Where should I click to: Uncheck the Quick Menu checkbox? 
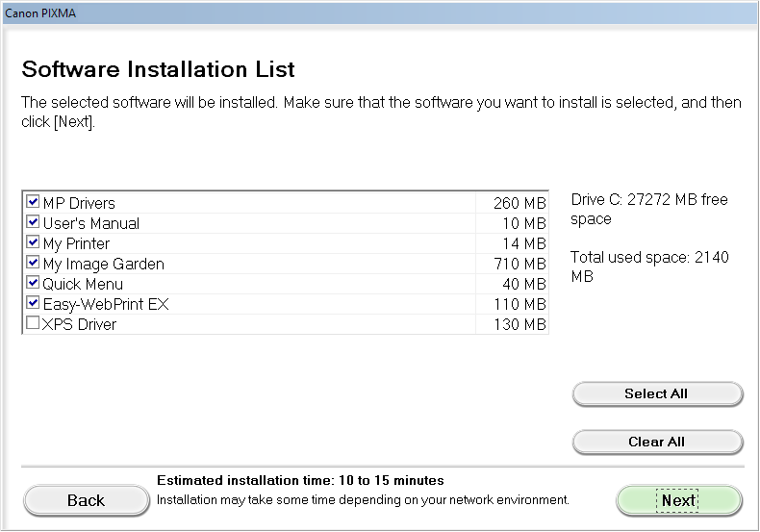(33, 283)
